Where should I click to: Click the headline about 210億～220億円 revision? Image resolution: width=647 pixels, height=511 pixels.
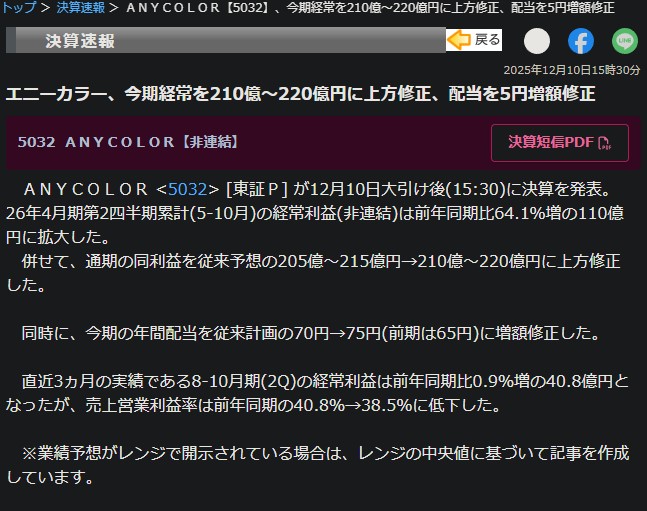pos(300,94)
